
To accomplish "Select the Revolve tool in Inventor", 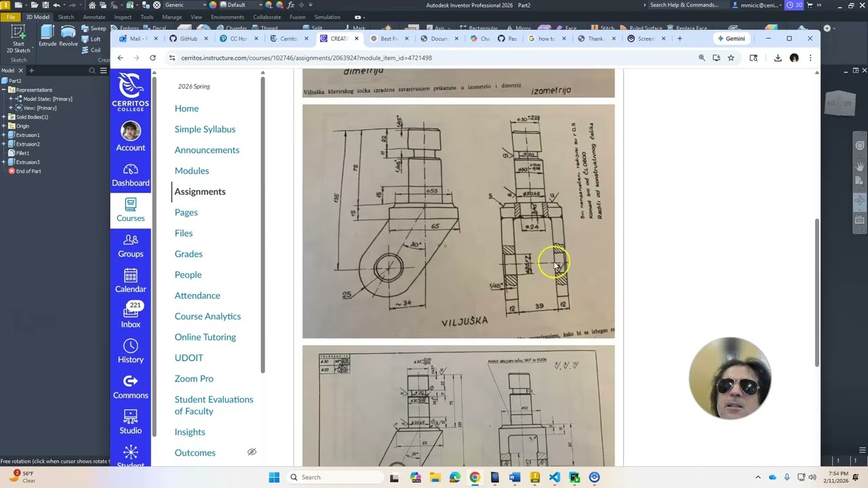I will pyautogui.click(x=68, y=36).
